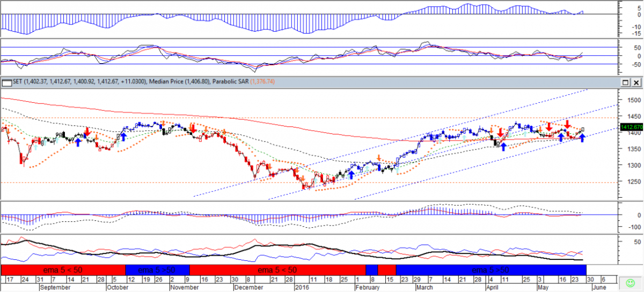This screenshot has height=292, width=644.
Task: Click the September month label on date axis
Action: [x=55, y=287]
